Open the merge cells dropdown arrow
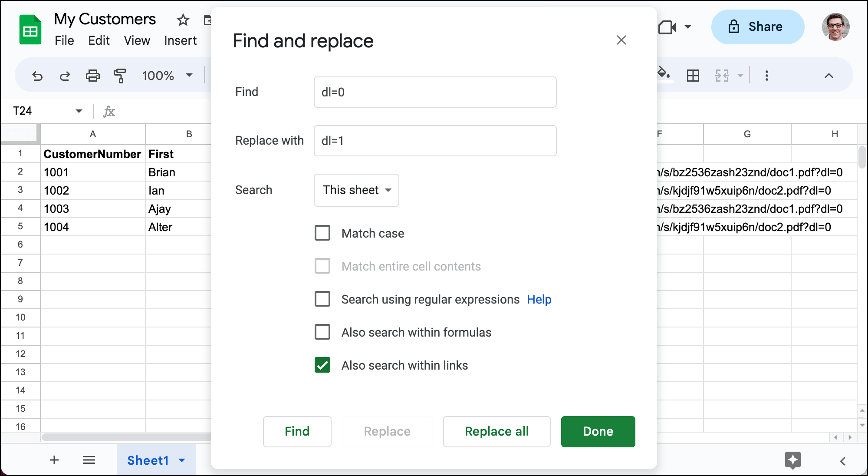 click(740, 76)
